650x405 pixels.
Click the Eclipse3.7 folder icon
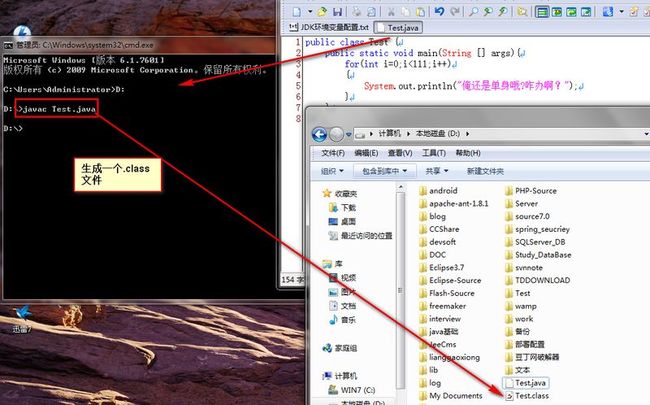pyautogui.click(x=423, y=267)
